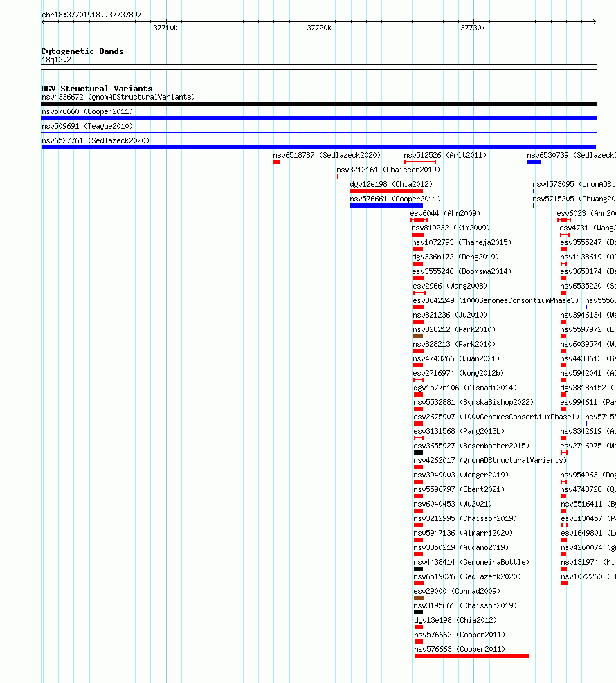Image resolution: width=616 pixels, height=683 pixels.
Task: Click the blue nsv6530739 variant glyph
Action: pyautogui.click(x=534, y=162)
